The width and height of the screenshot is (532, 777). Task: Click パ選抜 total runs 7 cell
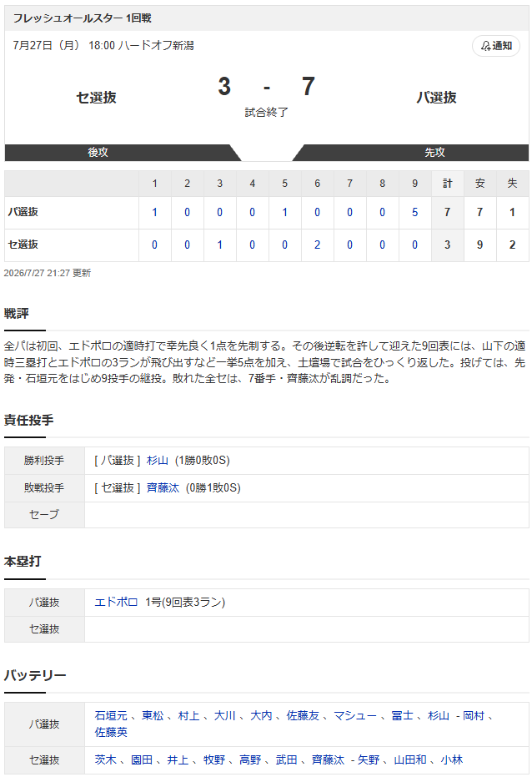(448, 213)
